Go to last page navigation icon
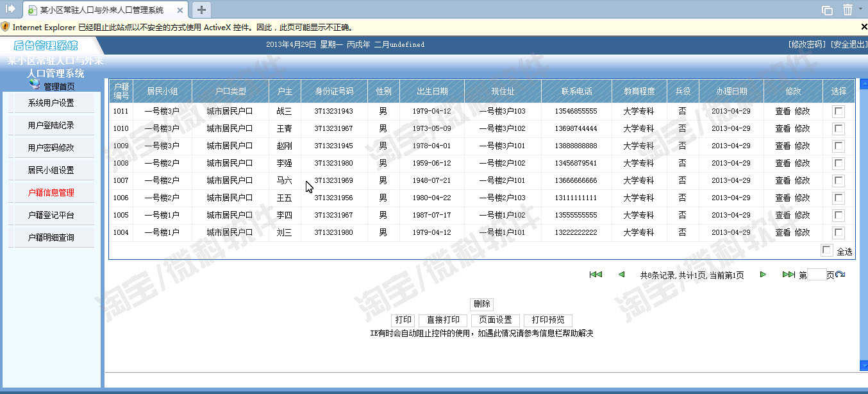 pos(789,275)
